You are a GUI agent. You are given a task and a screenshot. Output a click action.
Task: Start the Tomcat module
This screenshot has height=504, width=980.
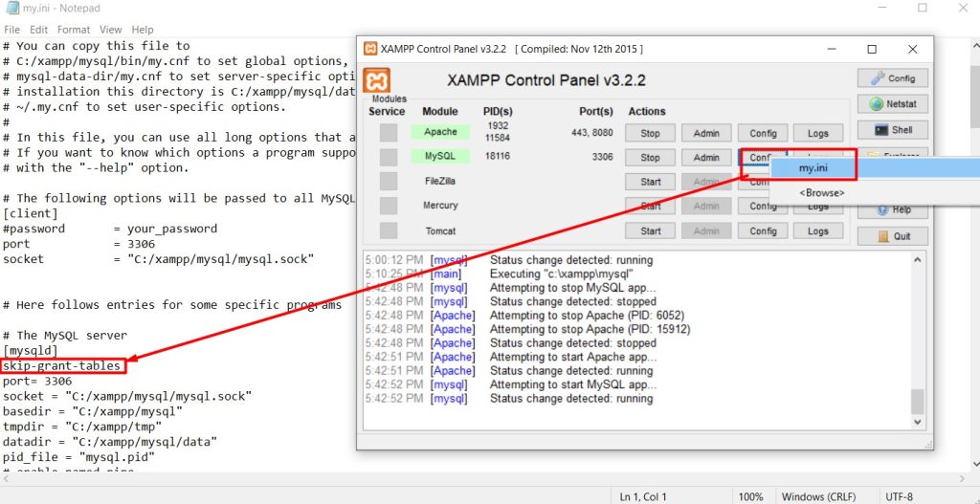650,230
